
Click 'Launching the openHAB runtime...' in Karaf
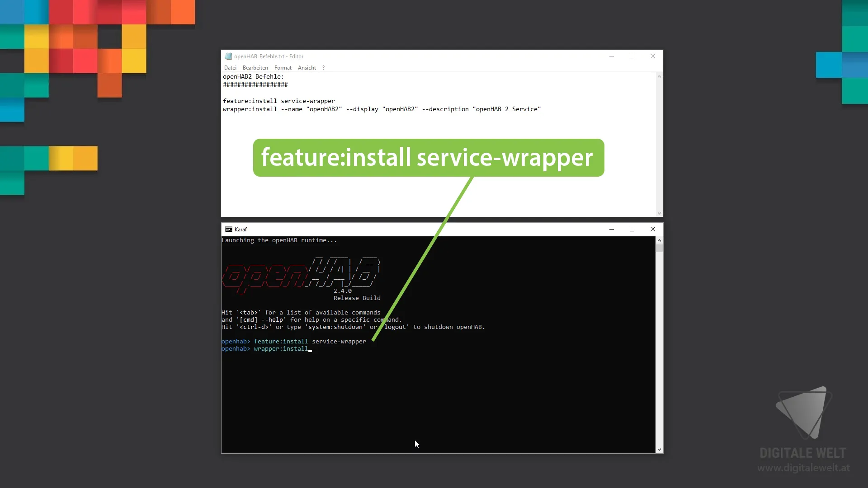[279, 240]
